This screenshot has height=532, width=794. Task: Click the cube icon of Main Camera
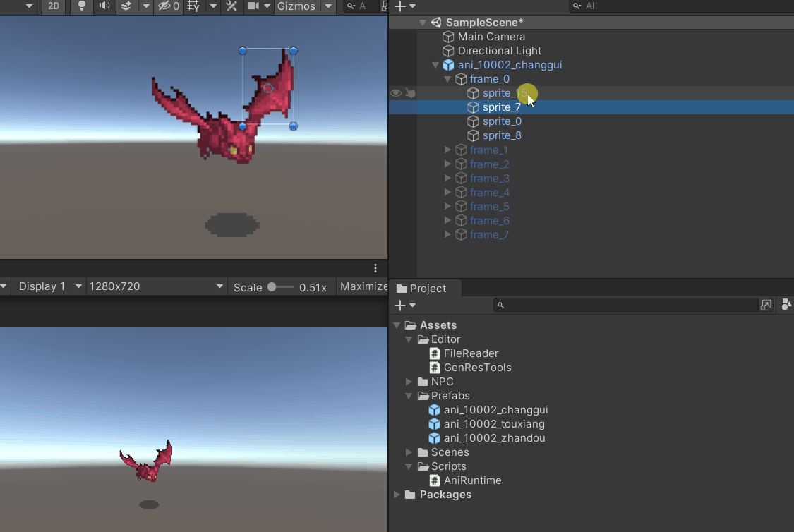click(448, 37)
